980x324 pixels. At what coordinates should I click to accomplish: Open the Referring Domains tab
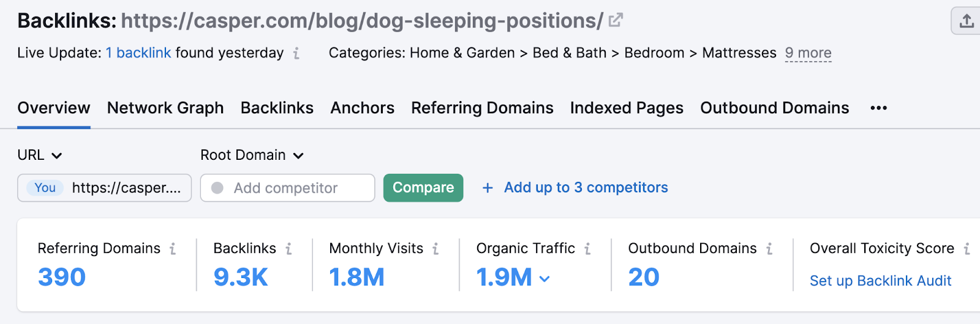click(x=482, y=108)
